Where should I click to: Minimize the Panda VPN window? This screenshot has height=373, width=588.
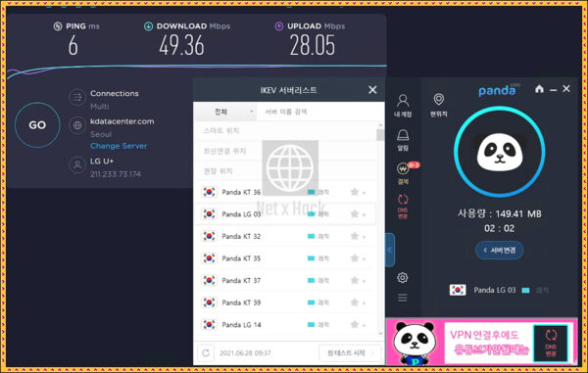click(553, 90)
